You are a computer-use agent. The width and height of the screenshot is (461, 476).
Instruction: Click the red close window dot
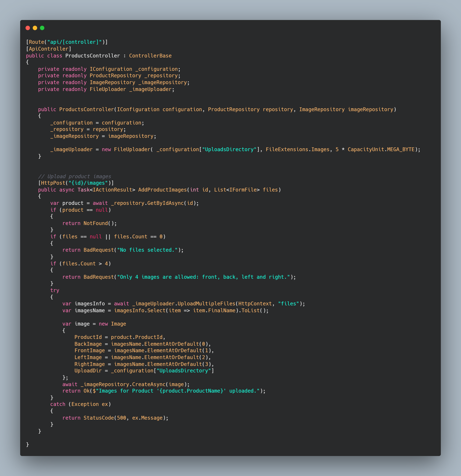28,28
